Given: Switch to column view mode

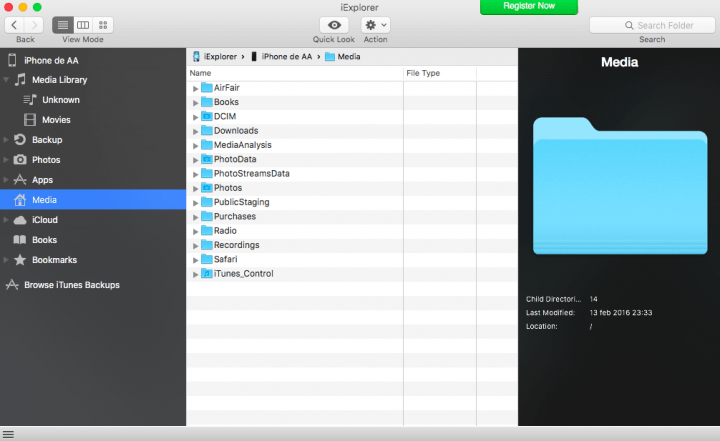Looking at the screenshot, I should click(83, 25).
